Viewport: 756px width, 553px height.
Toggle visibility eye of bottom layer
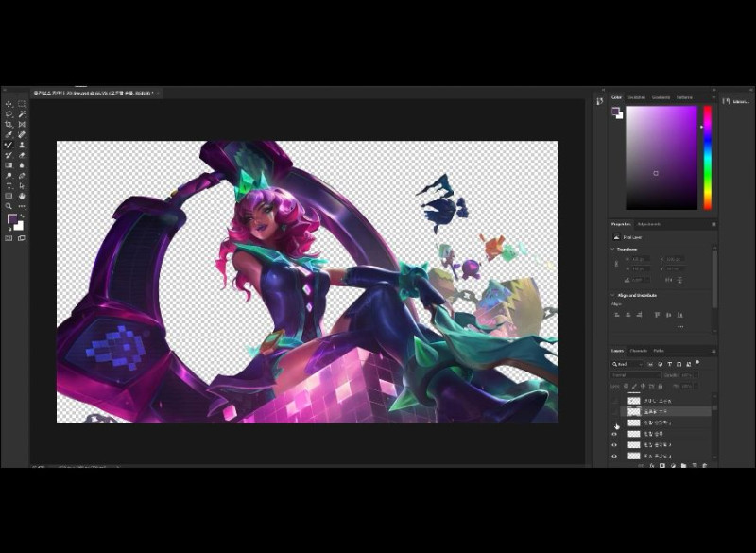[614, 456]
